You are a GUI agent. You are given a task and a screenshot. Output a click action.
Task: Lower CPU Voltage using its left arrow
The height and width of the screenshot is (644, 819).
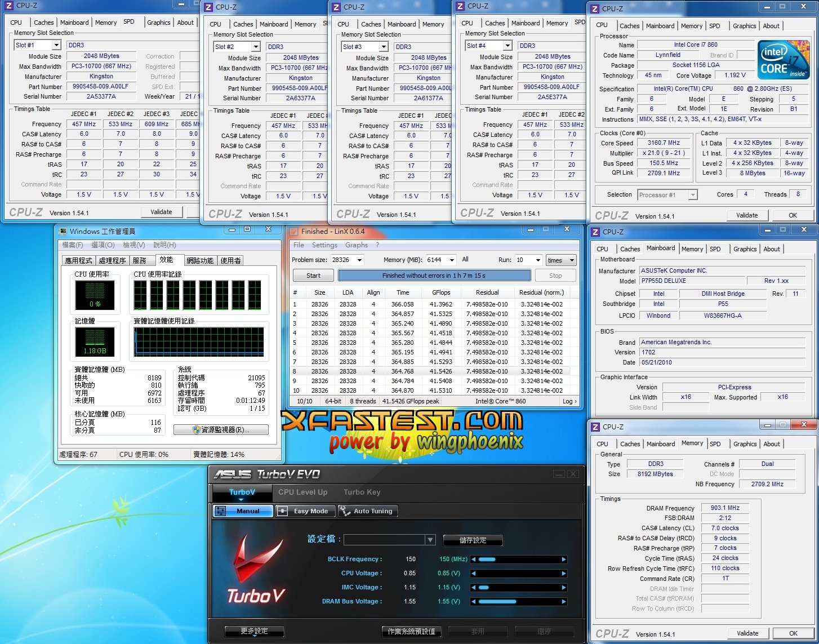(x=474, y=574)
